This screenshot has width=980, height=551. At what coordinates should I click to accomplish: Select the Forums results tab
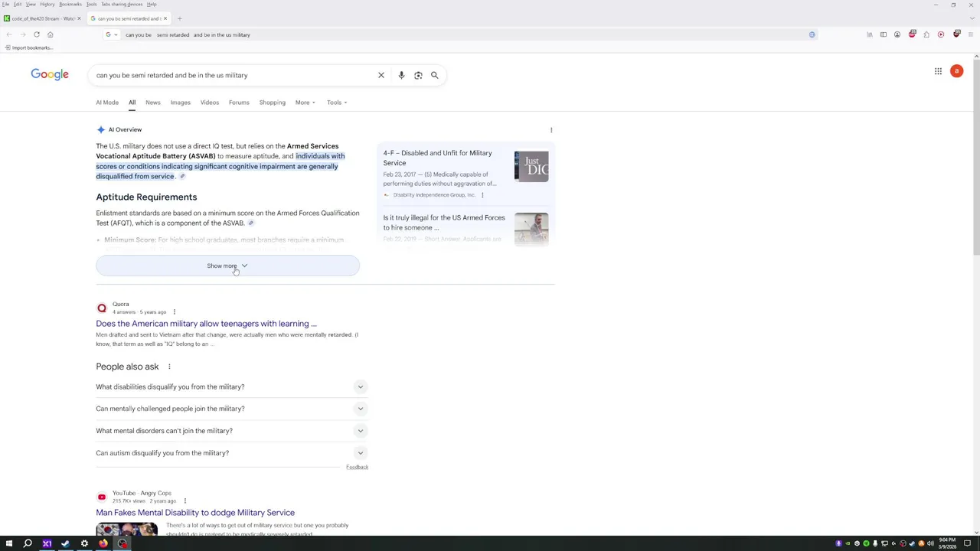(239, 103)
